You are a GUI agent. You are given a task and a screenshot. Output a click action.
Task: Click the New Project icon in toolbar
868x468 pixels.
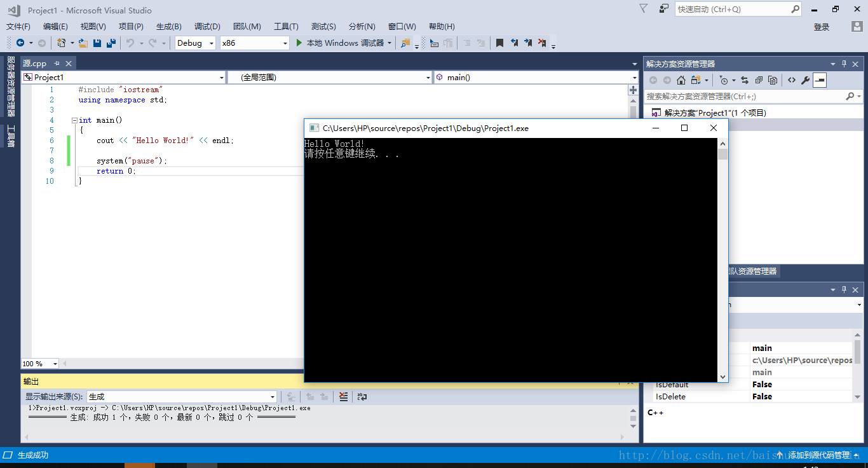[62, 43]
